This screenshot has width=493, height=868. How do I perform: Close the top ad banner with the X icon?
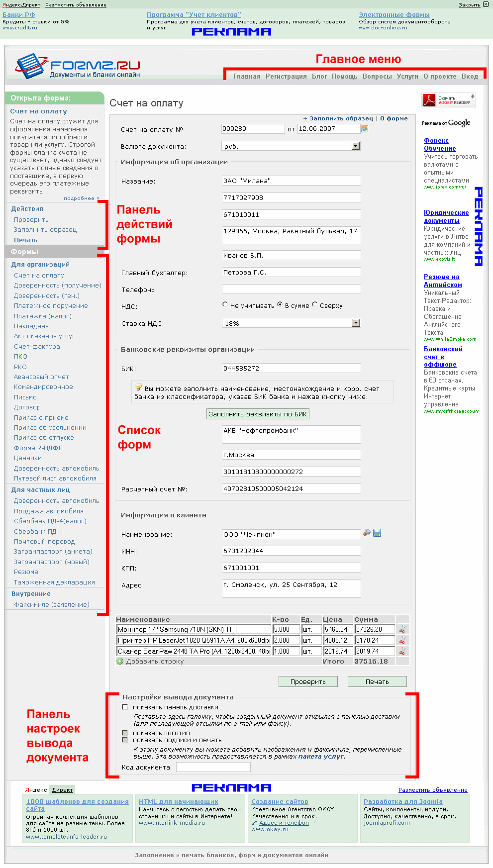(486, 4)
